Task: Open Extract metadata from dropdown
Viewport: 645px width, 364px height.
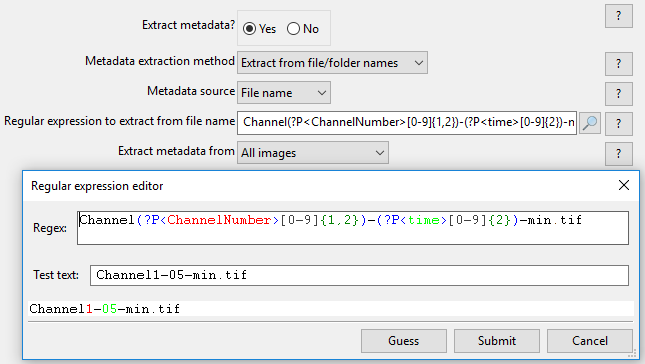Action: coord(313,153)
